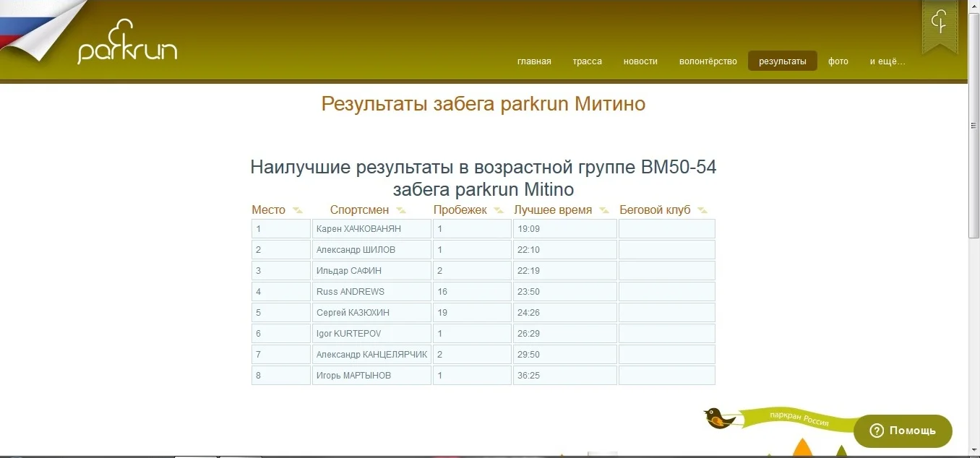Click best time 36:25
980x458 pixels.
click(x=529, y=376)
